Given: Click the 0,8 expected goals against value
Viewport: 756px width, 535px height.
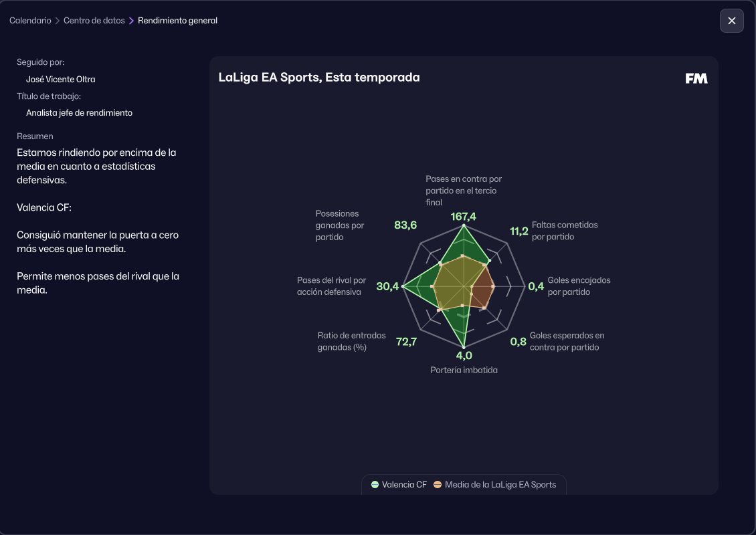Looking at the screenshot, I should click(x=518, y=342).
